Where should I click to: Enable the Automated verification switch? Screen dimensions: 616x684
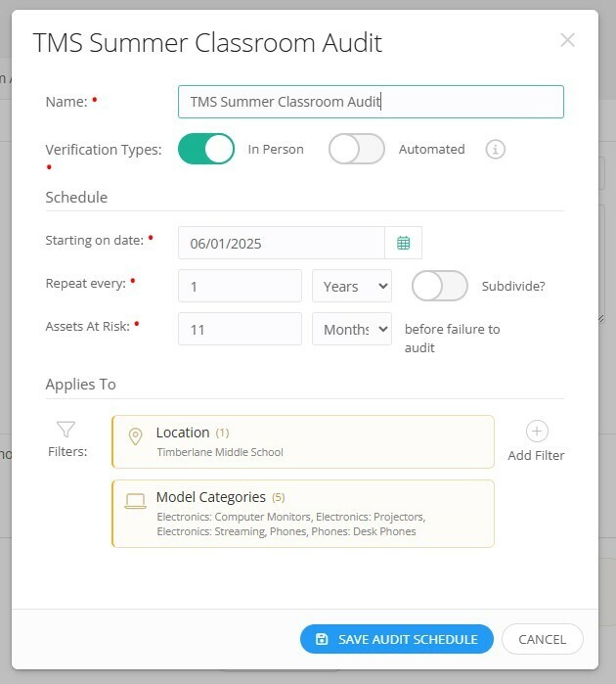tap(357, 149)
